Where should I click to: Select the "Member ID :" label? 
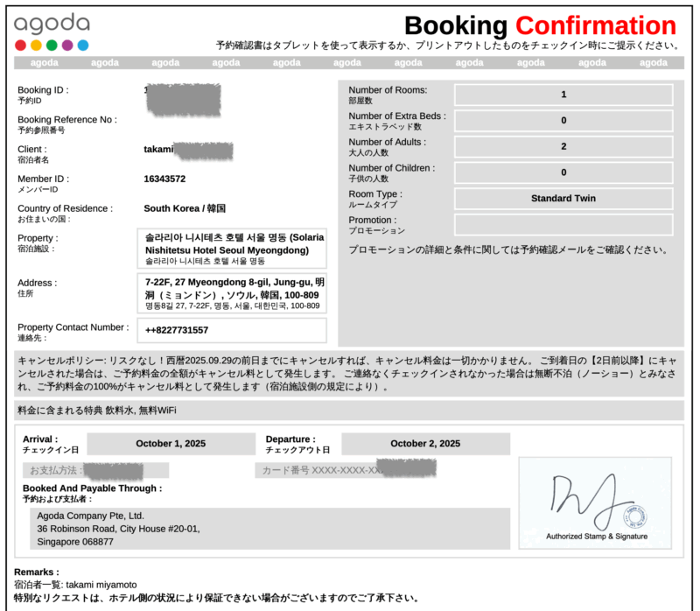click(x=43, y=179)
